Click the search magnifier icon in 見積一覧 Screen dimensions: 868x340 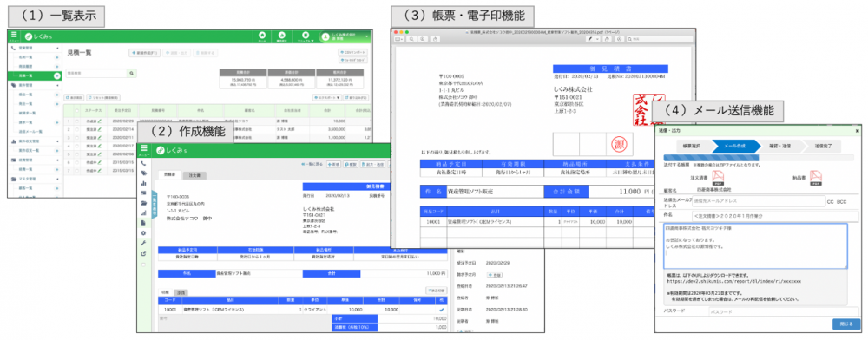coord(132,73)
